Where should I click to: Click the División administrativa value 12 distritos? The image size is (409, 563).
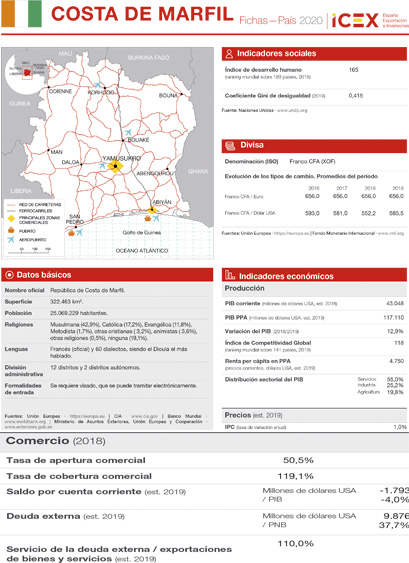95,368
